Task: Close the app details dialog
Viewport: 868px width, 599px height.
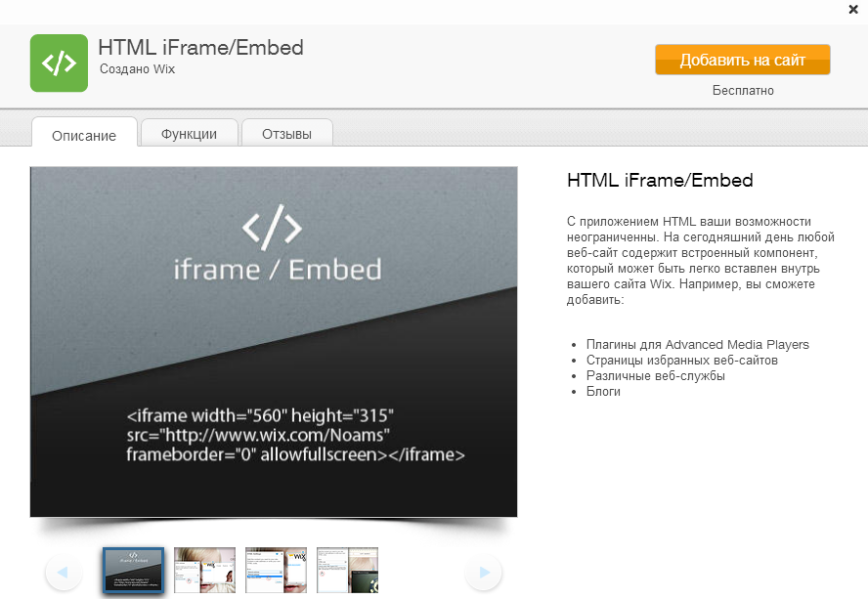Action: pos(853,10)
